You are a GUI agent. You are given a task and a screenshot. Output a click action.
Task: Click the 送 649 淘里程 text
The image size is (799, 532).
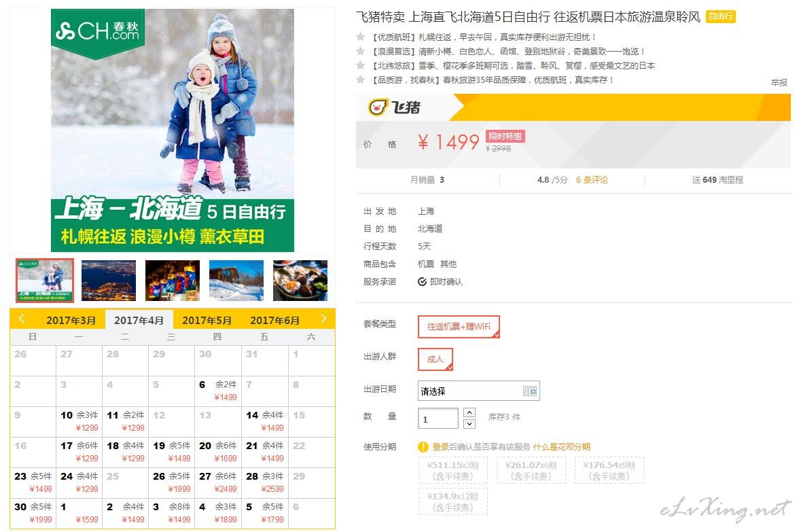[x=717, y=180]
